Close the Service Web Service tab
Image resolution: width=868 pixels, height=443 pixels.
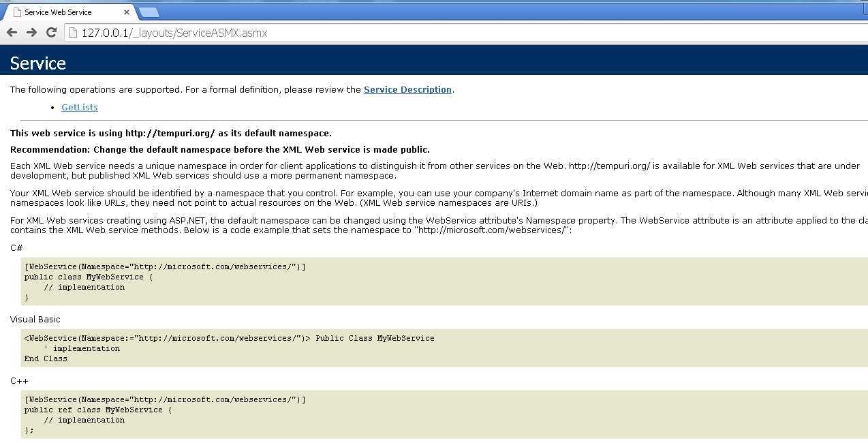pos(126,12)
